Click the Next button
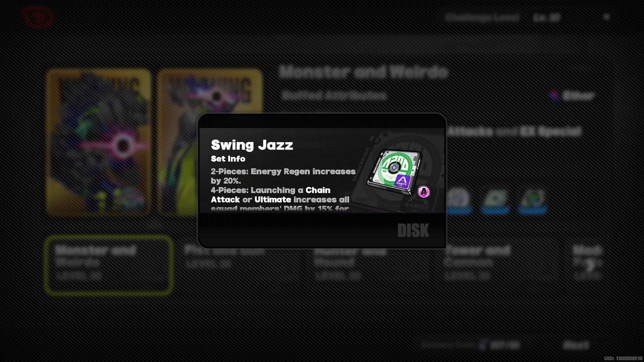 pos(576,345)
